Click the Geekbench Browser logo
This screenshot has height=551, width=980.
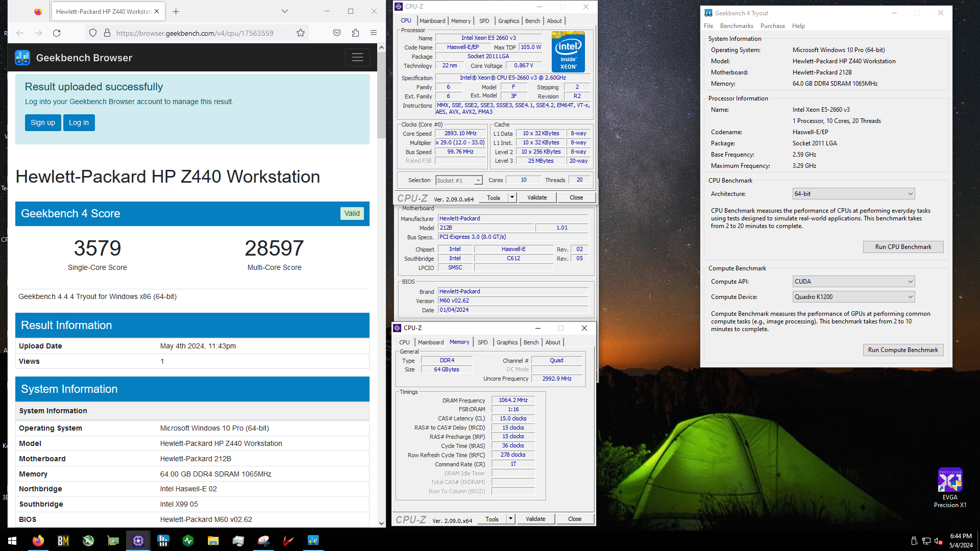pos(22,58)
